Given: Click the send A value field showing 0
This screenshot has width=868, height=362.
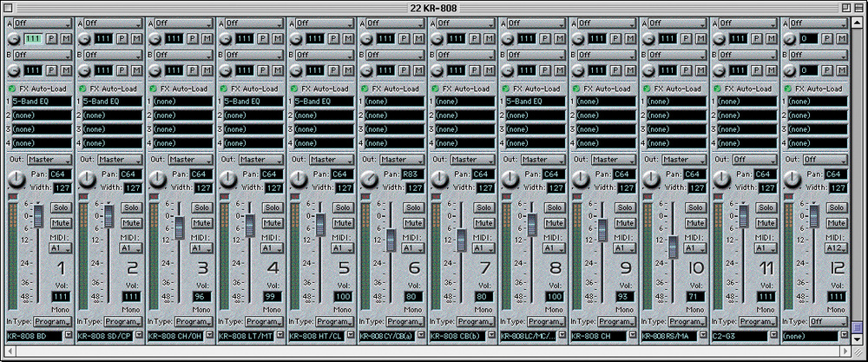Looking at the screenshot, I should [809, 39].
